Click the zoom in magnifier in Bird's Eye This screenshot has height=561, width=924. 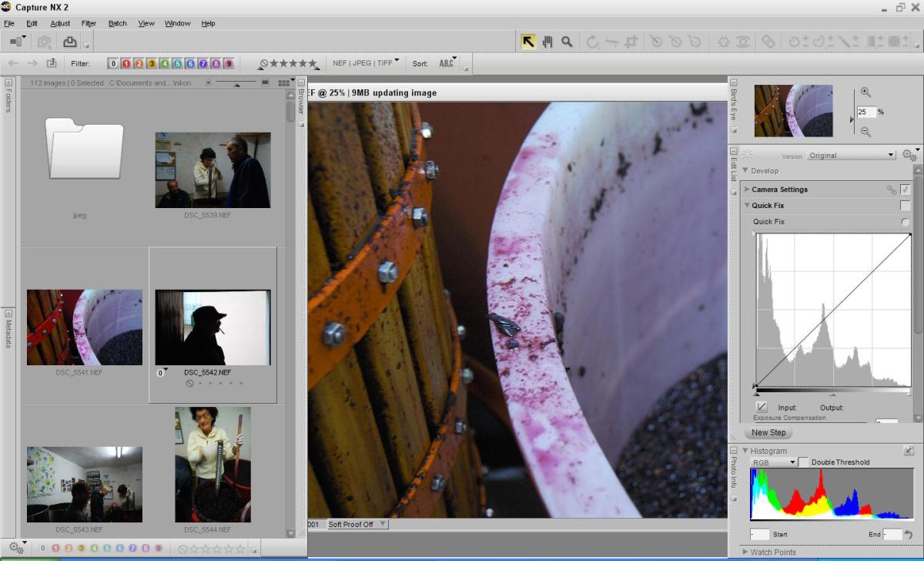865,92
